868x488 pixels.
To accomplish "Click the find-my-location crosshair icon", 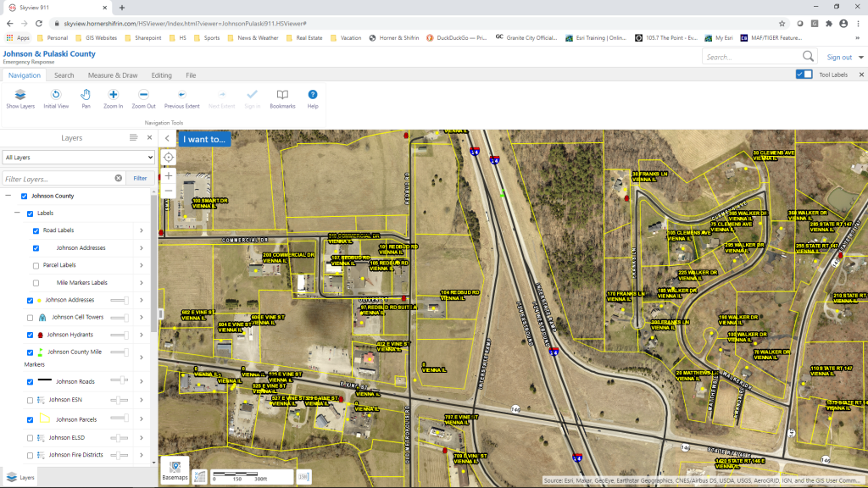I will coord(168,157).
